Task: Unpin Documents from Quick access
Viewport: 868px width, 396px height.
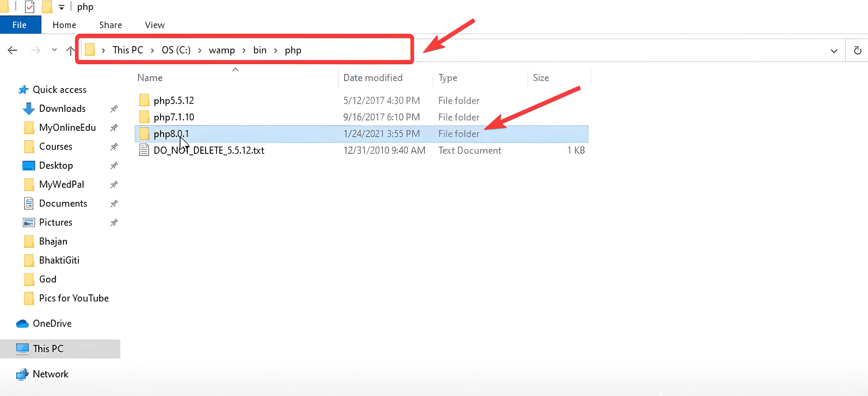Action: pyautogui.click(x=114, y=204)
